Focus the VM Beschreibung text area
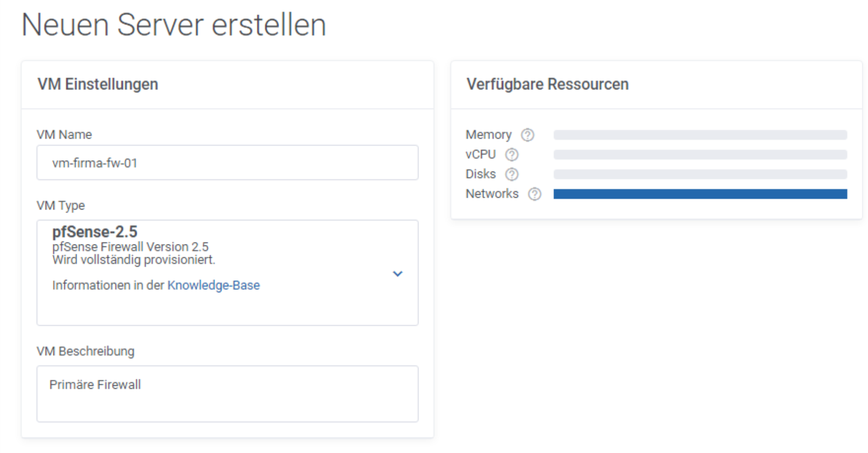868x453 pixels. pos(228,393)
